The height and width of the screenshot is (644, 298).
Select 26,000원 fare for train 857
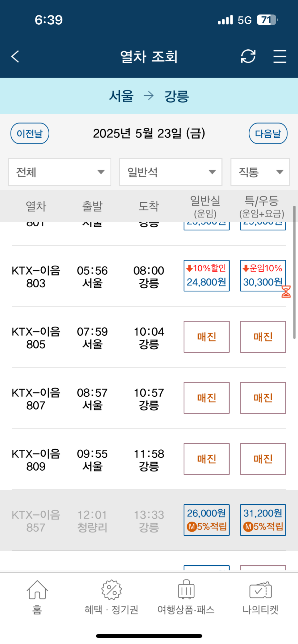click(207, 520)
